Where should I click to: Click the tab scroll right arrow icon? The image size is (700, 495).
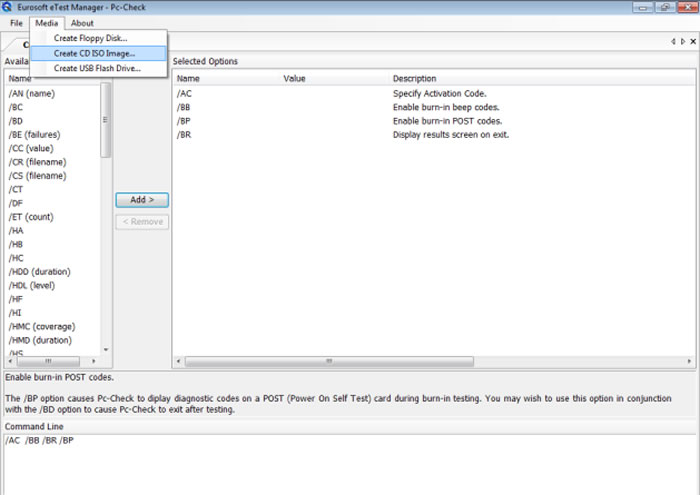[x=683, y=42]
